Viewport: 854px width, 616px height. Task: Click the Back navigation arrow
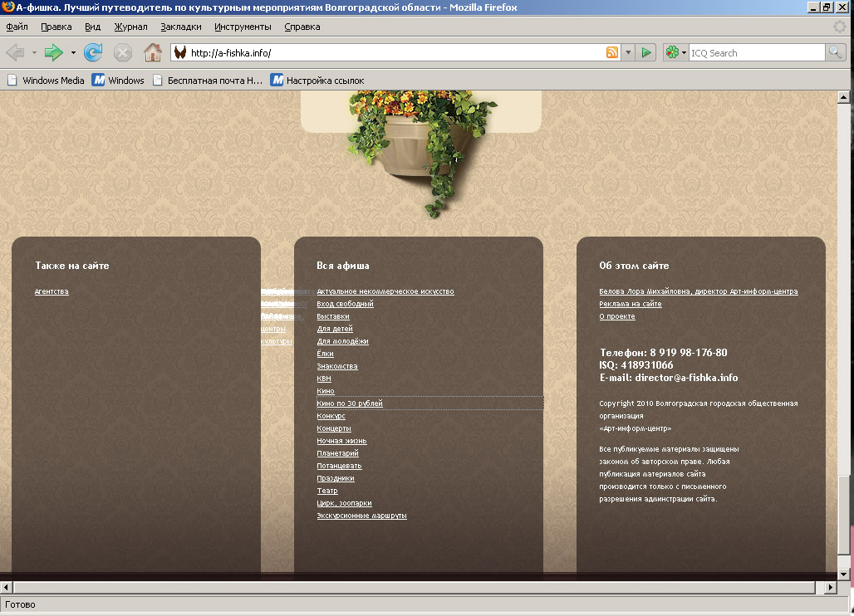15,53
